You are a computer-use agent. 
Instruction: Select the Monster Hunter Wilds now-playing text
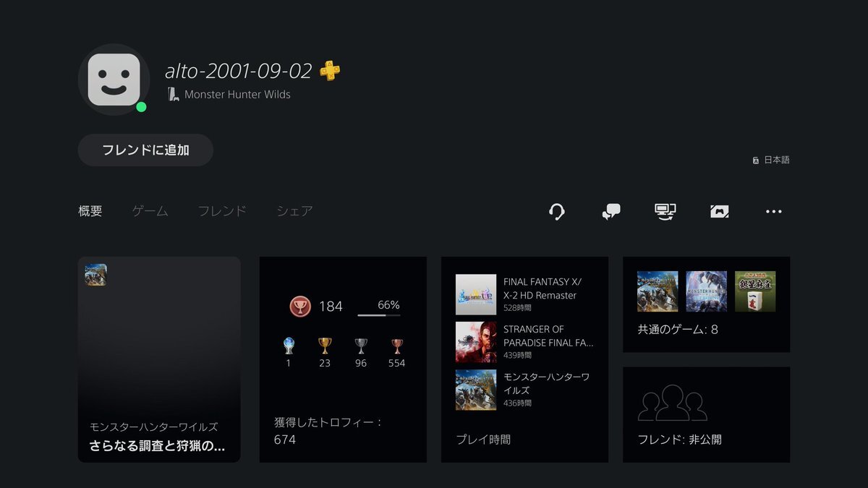click(x=237, y=94)
